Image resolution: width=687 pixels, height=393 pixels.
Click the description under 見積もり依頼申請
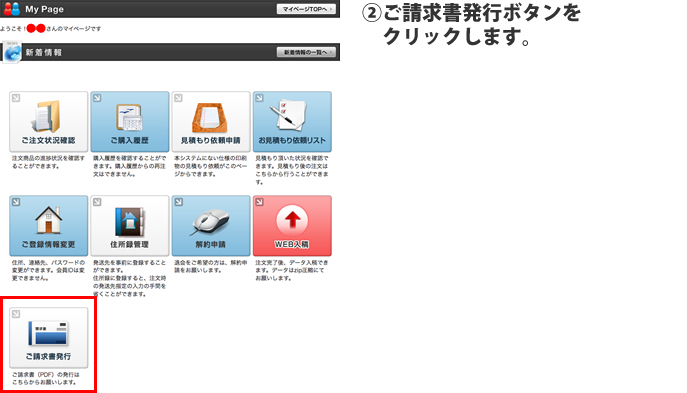(x=211, y=166)
